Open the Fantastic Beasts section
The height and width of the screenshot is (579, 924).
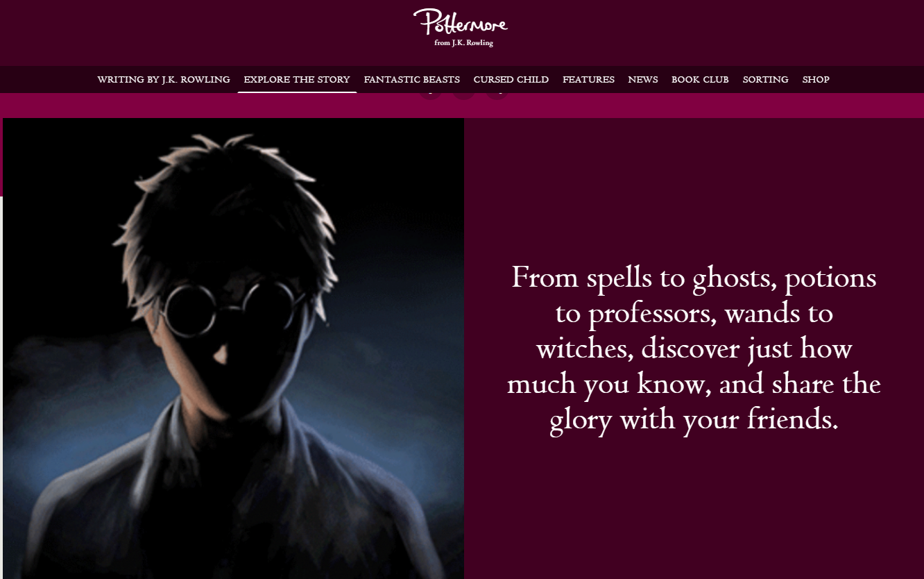[412, 80]
